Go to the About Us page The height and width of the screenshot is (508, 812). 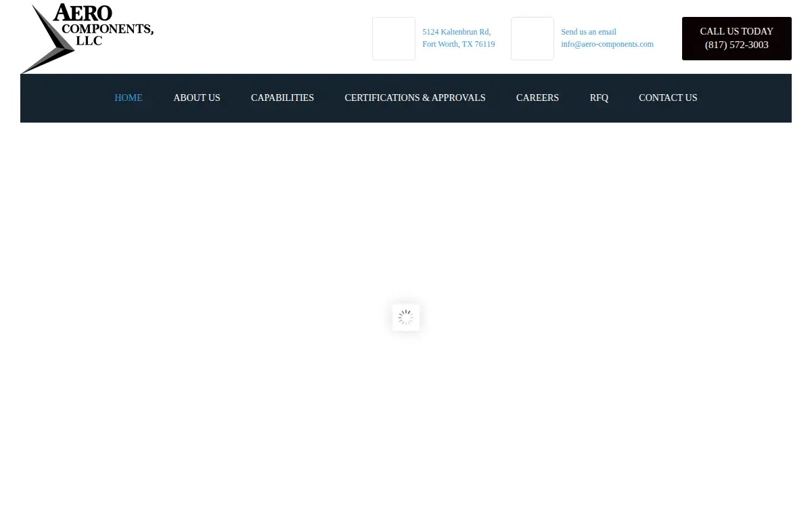click(x=197, y=98)
